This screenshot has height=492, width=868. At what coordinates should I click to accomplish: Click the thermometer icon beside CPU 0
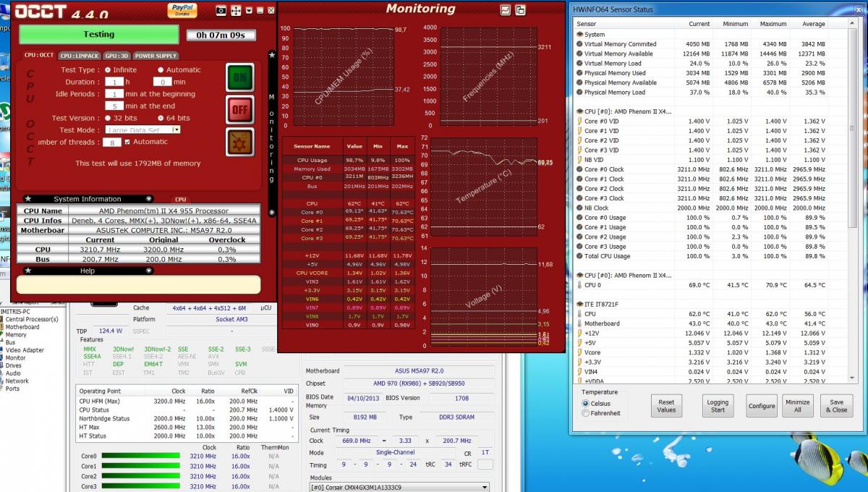579,285
